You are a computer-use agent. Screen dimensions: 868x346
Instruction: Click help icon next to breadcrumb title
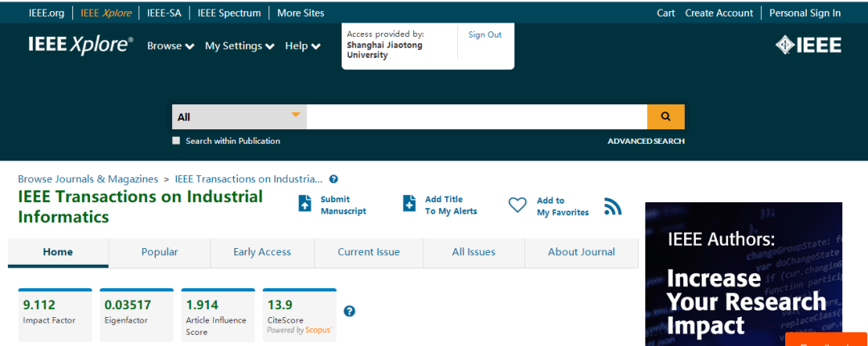334,179
